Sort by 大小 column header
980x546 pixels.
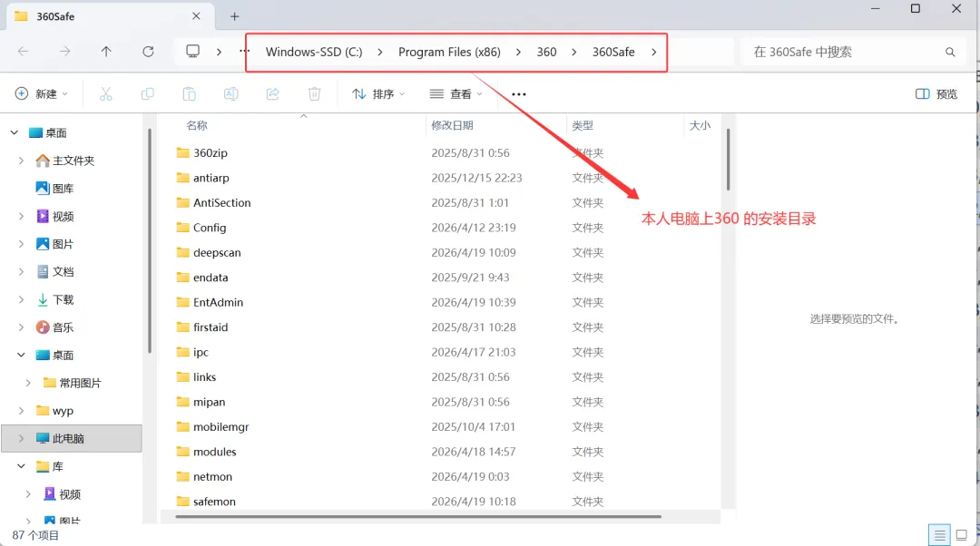[700, 125]
